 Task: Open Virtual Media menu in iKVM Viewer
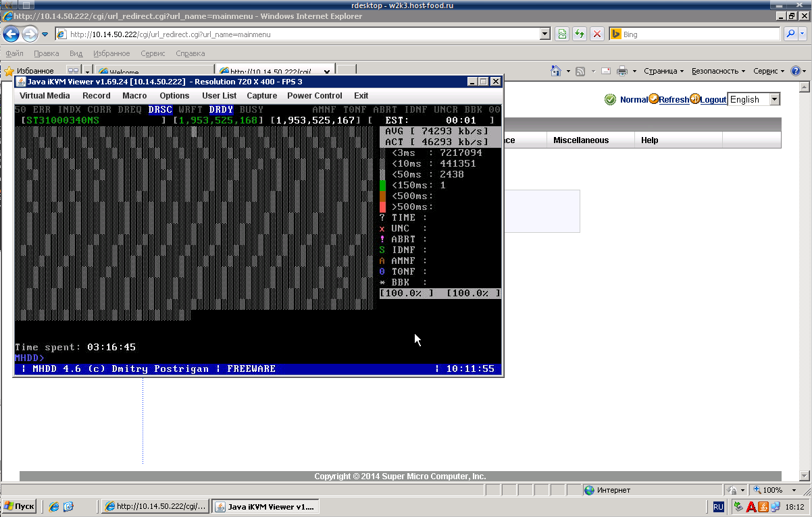[45, 96]
